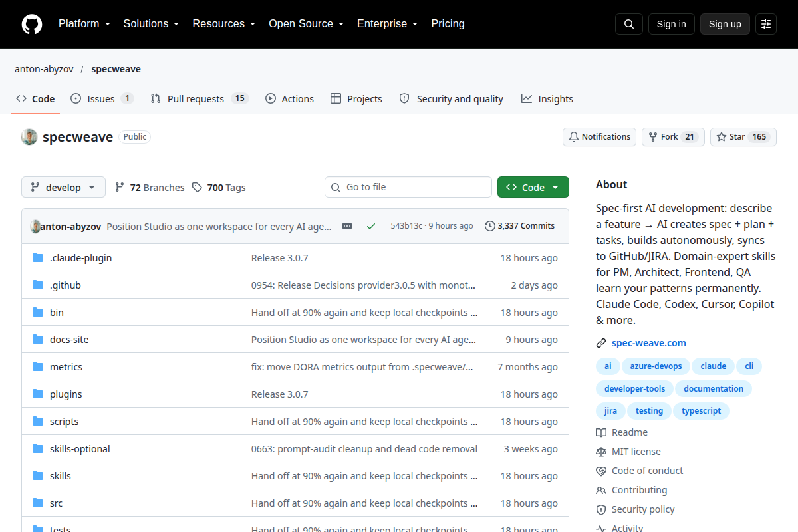Click the GitHub logo icon
The image size is (798, 532).
pos(32,24)
